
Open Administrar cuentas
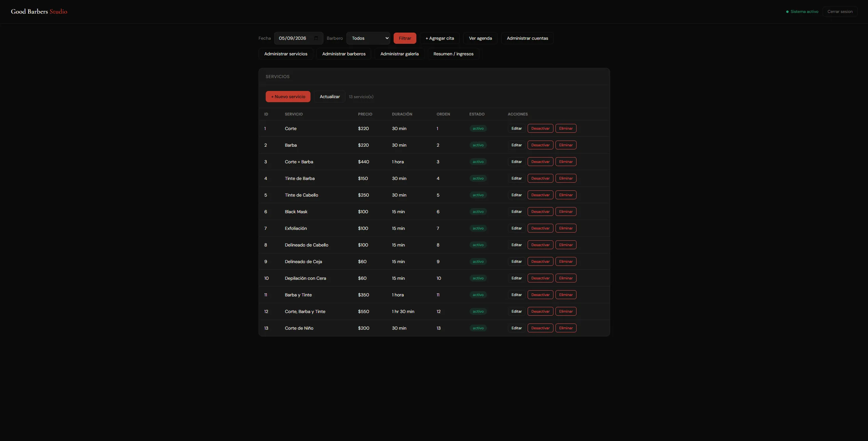click(x=527, y=38)
